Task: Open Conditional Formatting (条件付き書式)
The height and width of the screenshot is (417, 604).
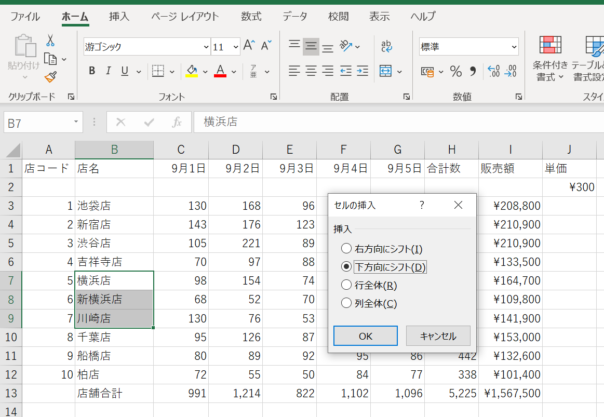Action: tap(550, 58)
